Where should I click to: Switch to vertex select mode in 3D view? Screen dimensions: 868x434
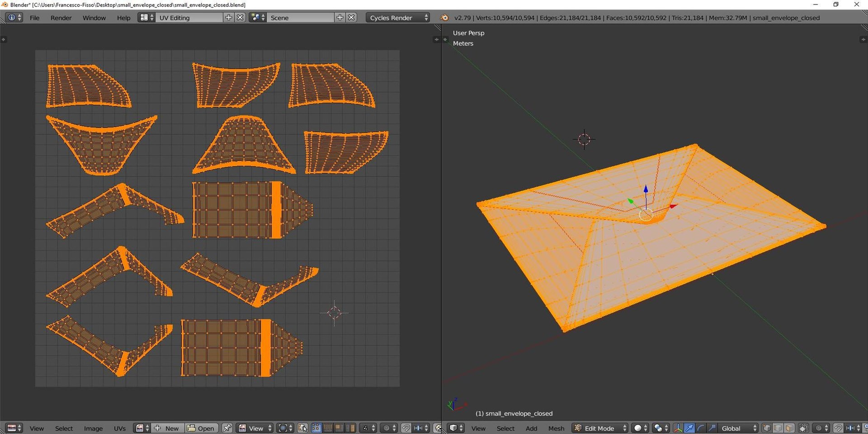coord(767,428)
